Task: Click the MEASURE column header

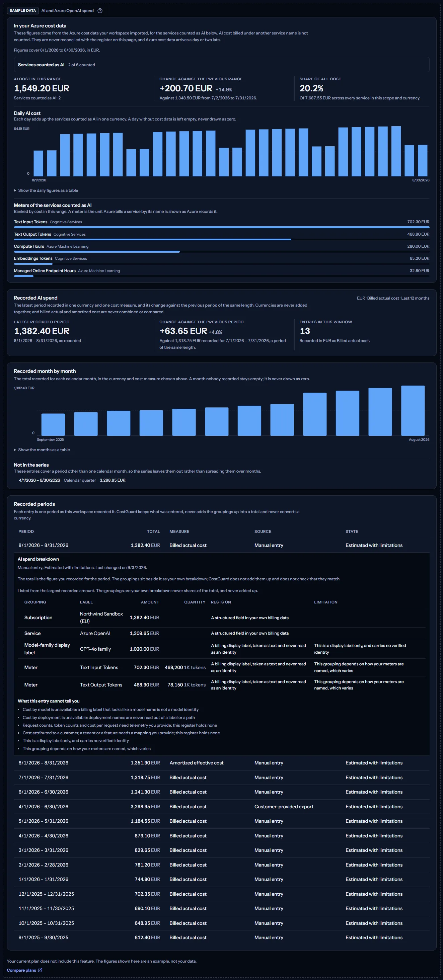Action: point(179,532)
